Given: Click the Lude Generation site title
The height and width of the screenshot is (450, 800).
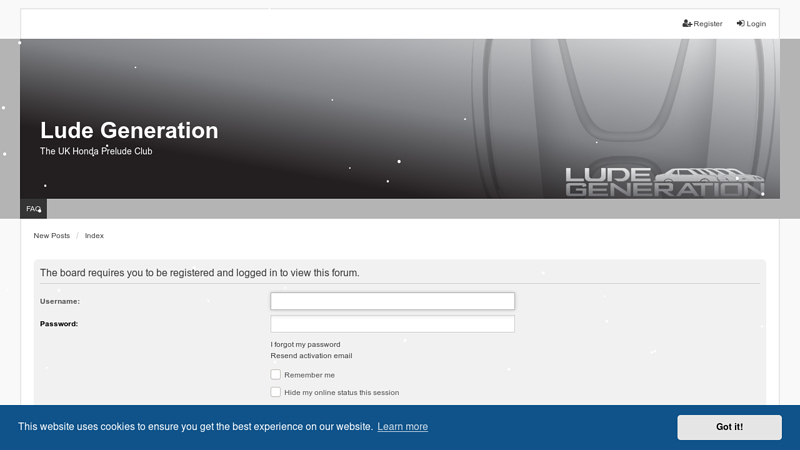Looking at the screenshot, I should coord(129,131).
